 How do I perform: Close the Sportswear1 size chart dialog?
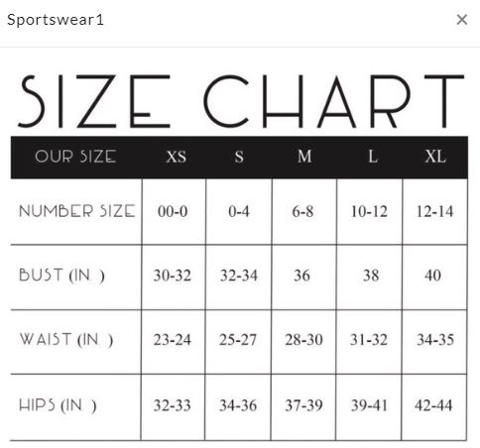click(x=461, y=20)
